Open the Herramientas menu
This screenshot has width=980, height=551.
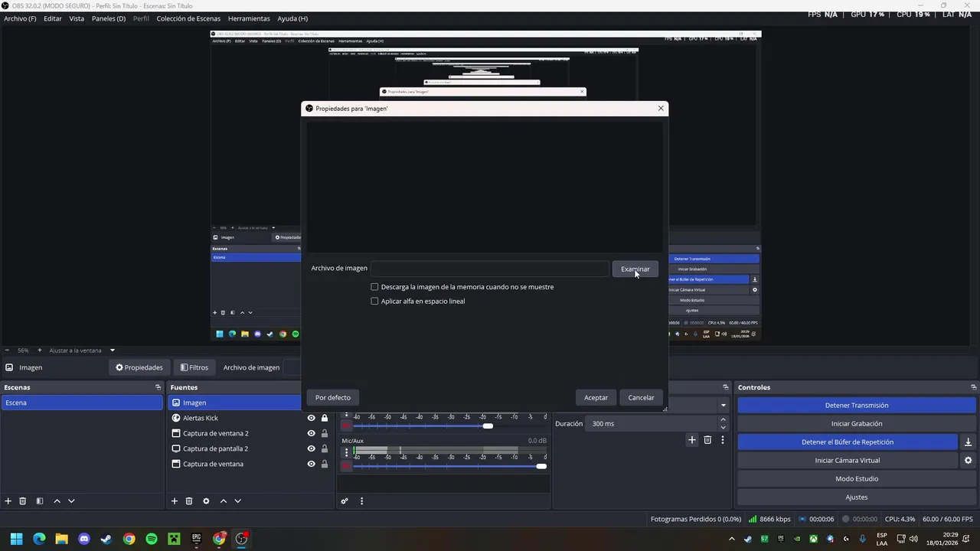249,18
